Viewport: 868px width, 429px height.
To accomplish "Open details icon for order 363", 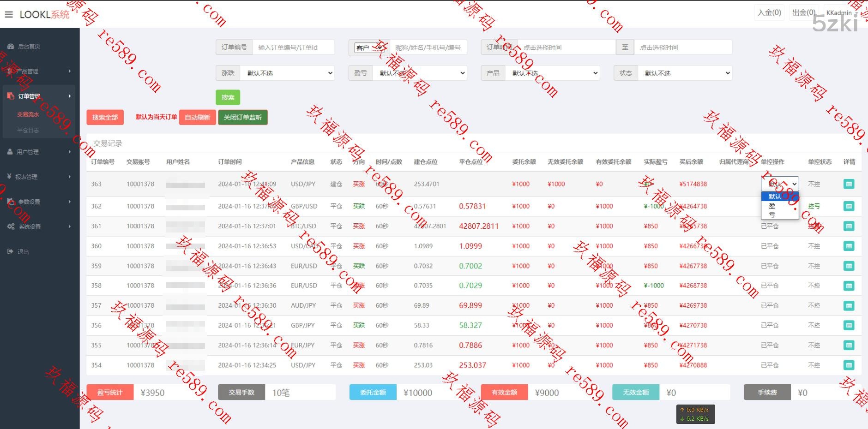I will pos(849,184).
